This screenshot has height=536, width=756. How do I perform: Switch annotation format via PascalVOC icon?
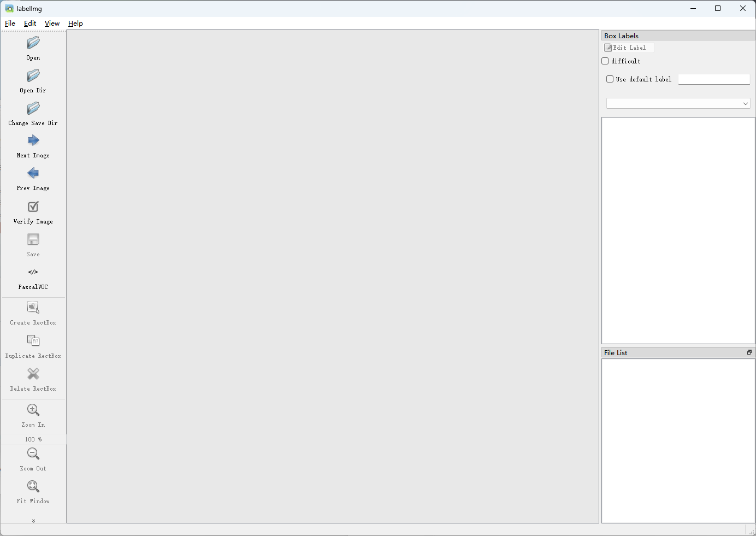(33, 272)
